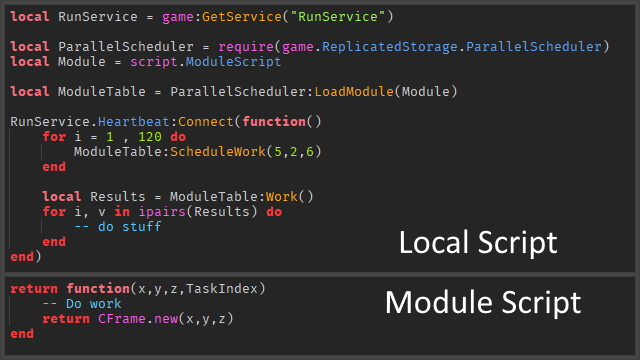Screen dimensions: 640x360
Task: Click 'local ModuleTable' variable name
Action: [101, 91]
